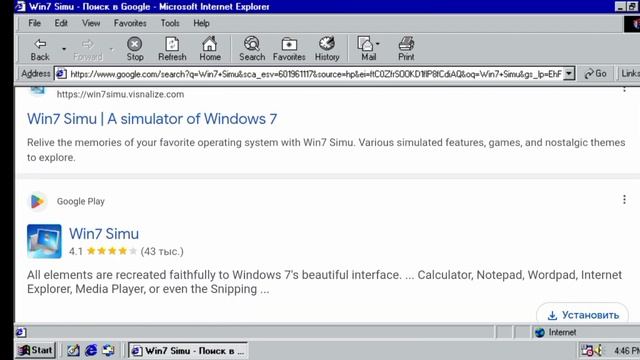Image resolution: width=640 pixels, height=360 pixels.
Task: Click the 4:46 PM taskbar clock
Action: pos(627,351)
